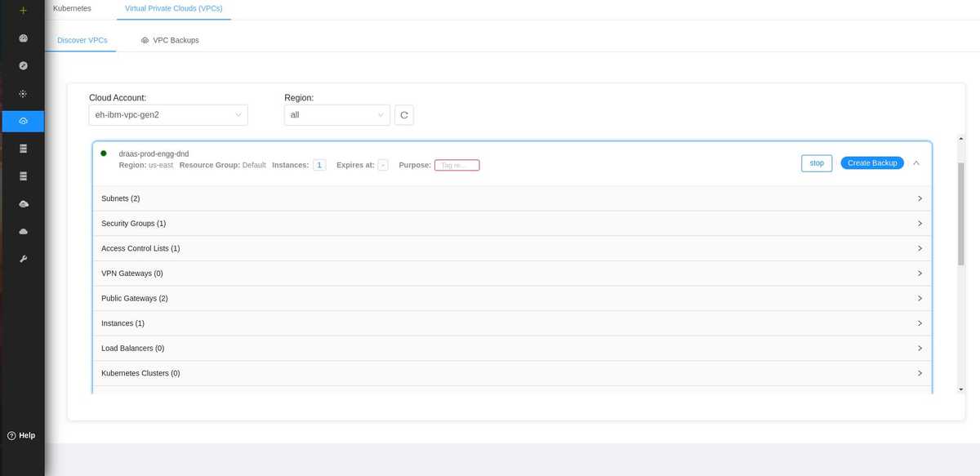
Task: Click the vertical scrollbar of the VPC list
Action: tap(961, 214)
